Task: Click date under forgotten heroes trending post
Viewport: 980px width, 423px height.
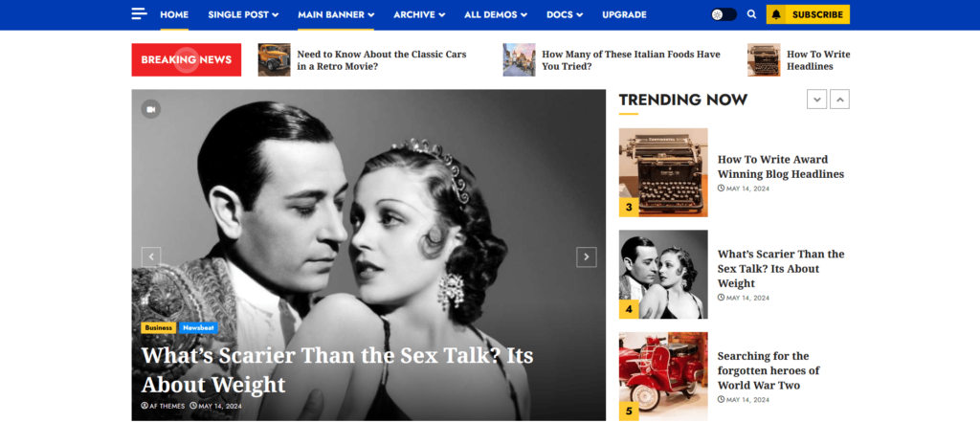Action: [744, 400]
